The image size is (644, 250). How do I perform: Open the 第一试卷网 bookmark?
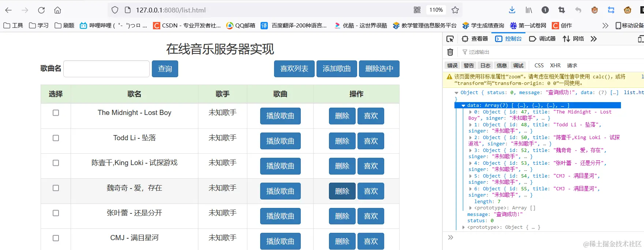coord(528,26)
